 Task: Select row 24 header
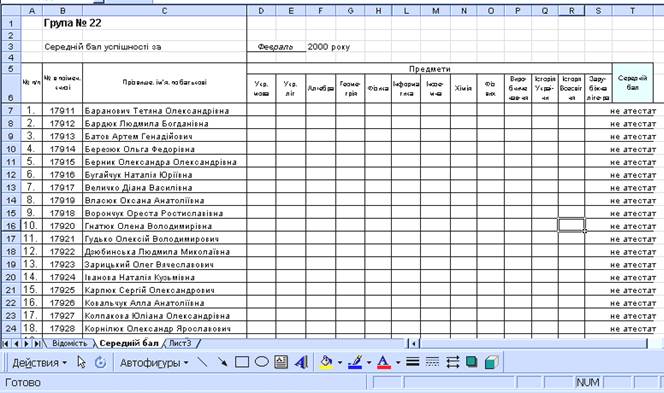(11, 328)
